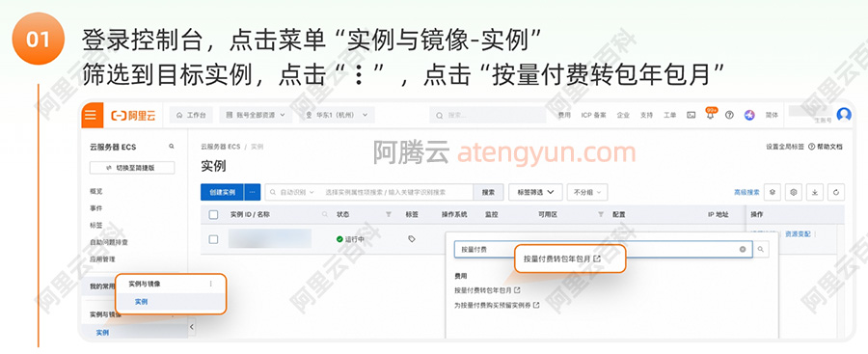Open the 可用区 column filter icon
Viewport: 868px width, 354px height.
tap(601, 214)
